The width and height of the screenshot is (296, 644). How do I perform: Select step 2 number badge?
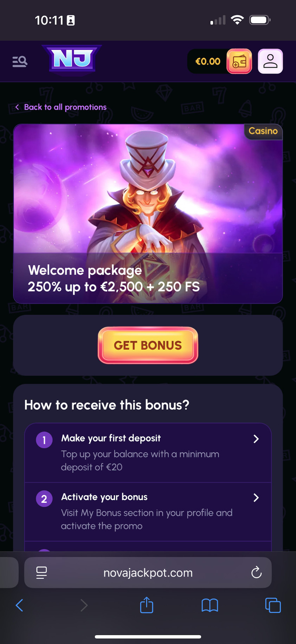44,499
